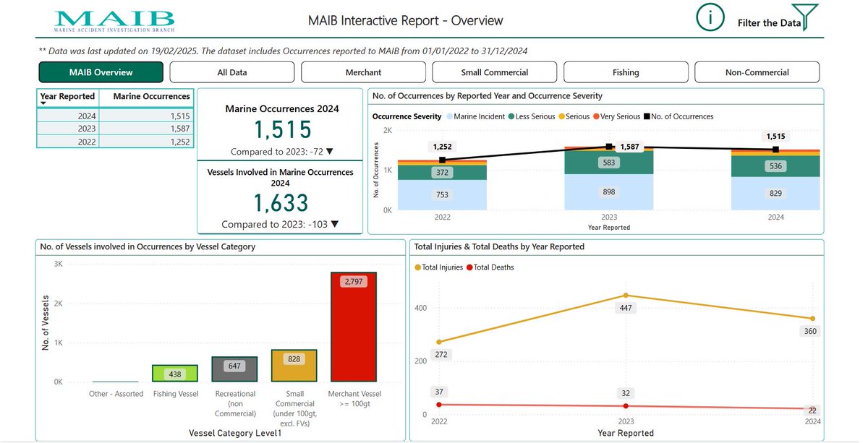
Task: Click the Vessel Category Level1 axis title
Action: 235,433
